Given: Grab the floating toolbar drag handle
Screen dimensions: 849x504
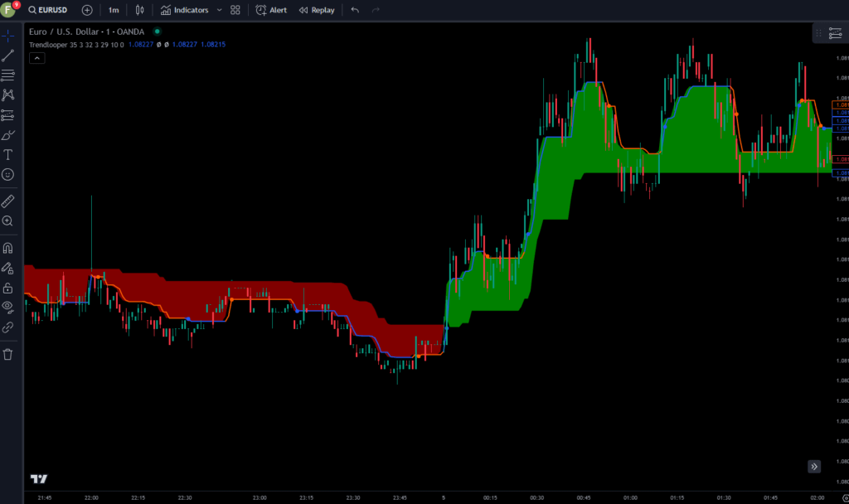Looking at the screenshot, I should click(818, 33).
